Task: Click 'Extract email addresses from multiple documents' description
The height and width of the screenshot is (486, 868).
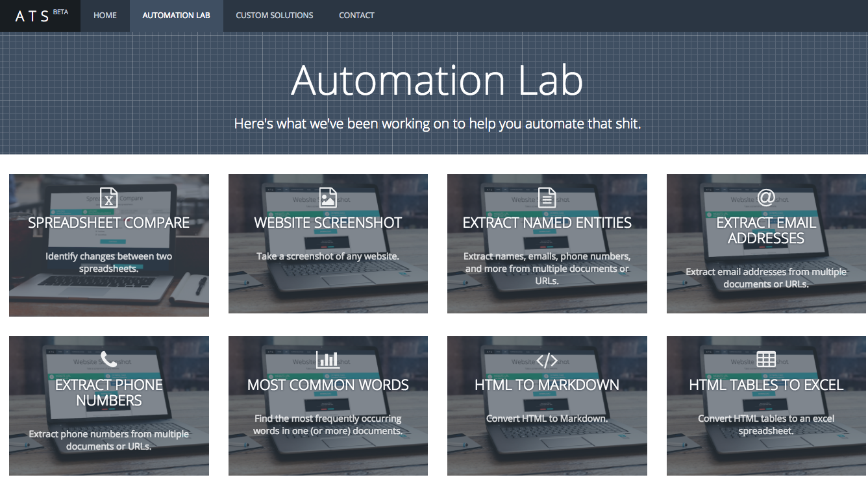Action: point(766,278)
